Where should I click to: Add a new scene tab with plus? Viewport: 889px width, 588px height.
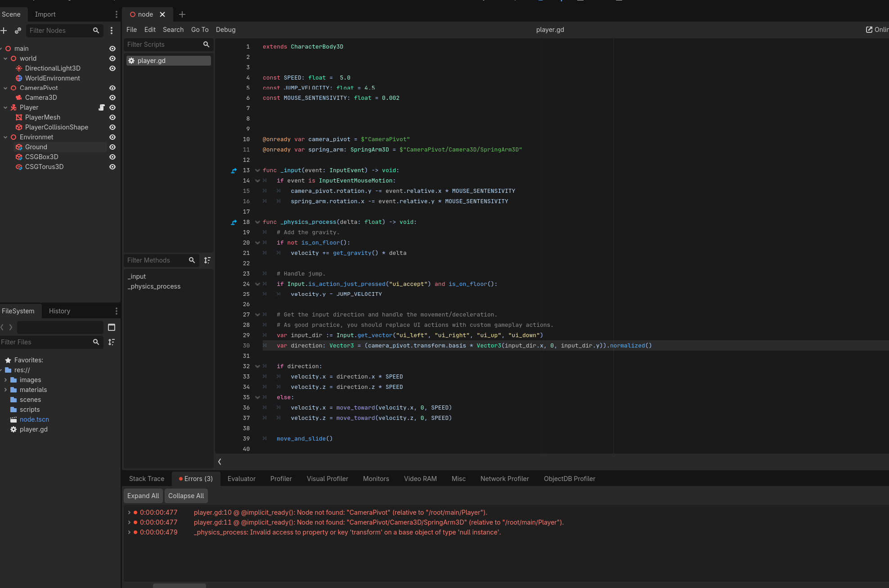click(x=182, y=14)
